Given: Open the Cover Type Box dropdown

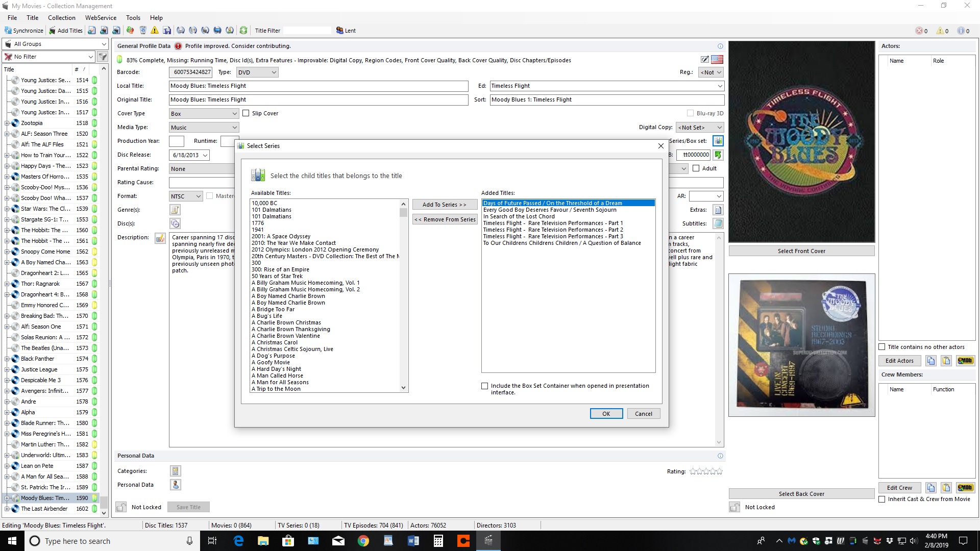Looking at the screenshot, I should pyautogui.click(x=204, y=114).
